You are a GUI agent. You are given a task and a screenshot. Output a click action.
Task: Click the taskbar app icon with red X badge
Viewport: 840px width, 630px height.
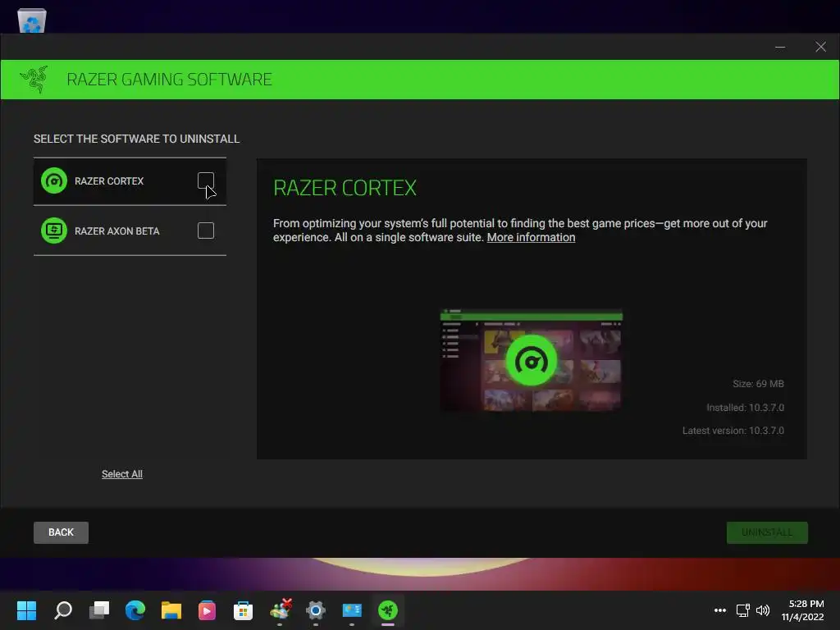[x=281, y=610]
